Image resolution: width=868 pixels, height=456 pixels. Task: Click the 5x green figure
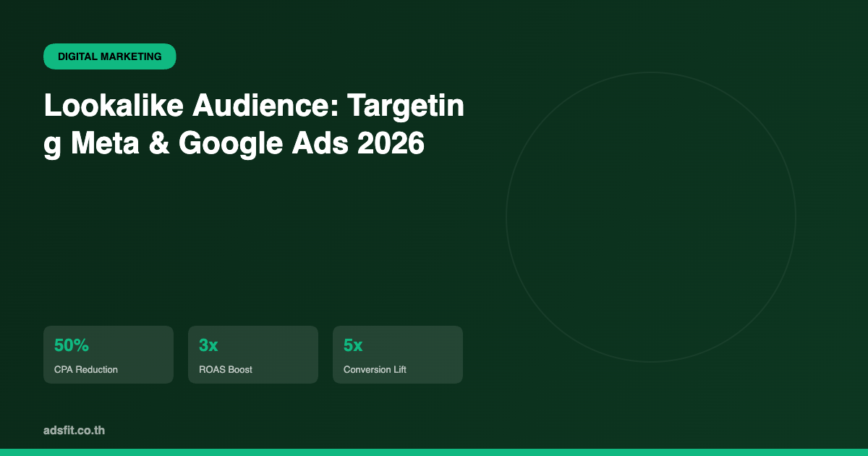click(353, 346)
